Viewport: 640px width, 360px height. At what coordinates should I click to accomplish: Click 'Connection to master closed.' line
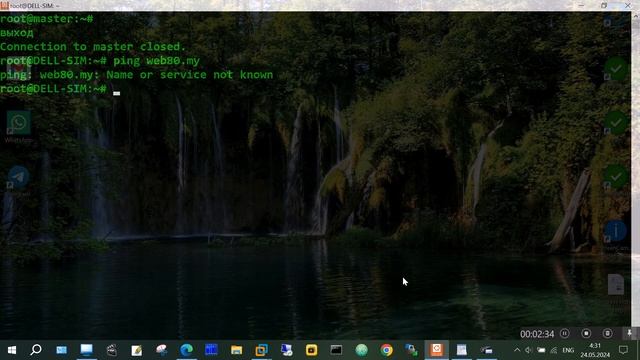coord(93,47)
